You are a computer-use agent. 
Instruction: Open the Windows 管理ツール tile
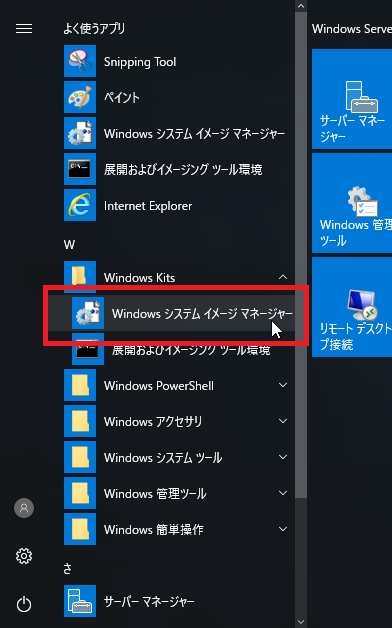tap(352, 203)
